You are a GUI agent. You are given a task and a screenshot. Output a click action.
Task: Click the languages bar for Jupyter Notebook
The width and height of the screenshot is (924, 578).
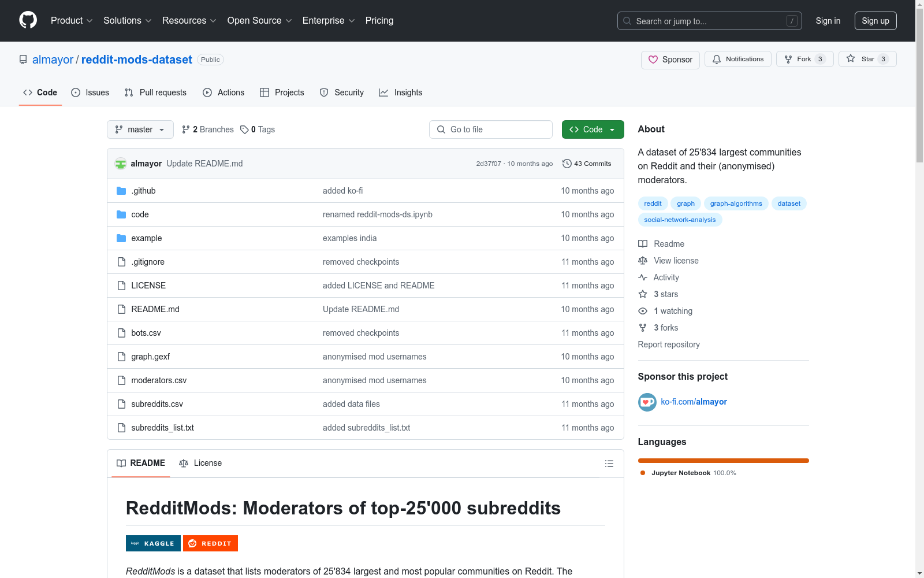point(723,461)
